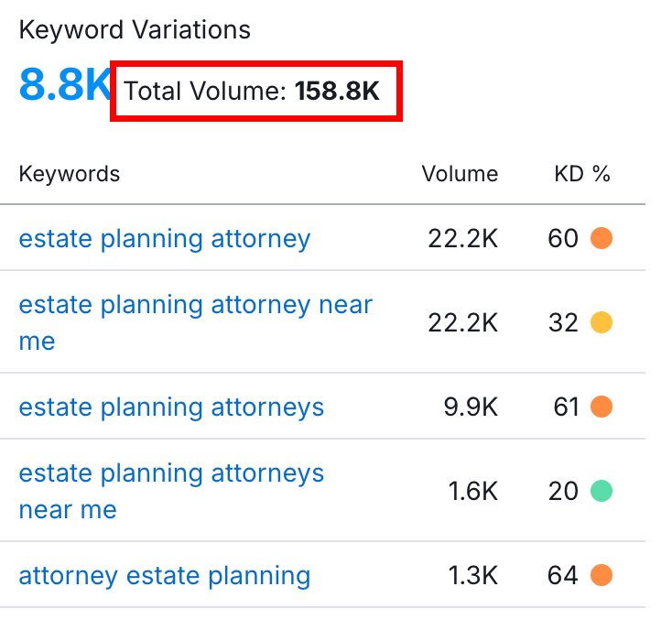This screenshot has height=641, width=672.
Task: Click orange difficulty dot beside KD 61
Action: [x=602, y=407]
